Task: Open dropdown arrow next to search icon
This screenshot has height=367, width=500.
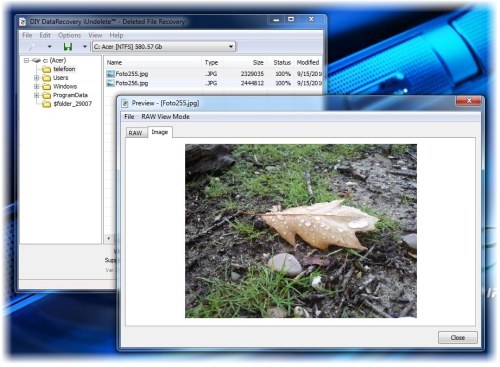Action: 49,47
